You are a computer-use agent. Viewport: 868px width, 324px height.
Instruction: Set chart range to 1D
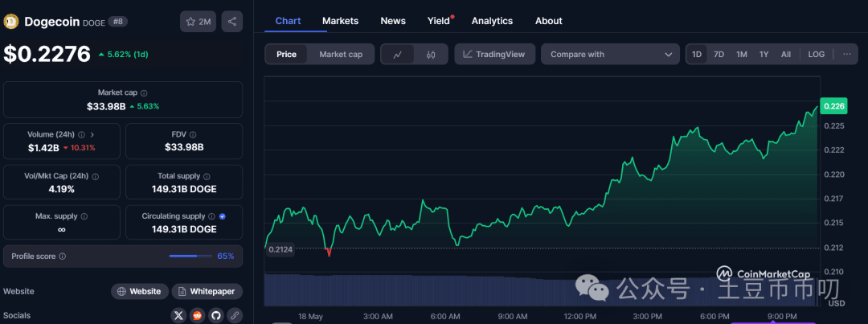tap(696, 55)
